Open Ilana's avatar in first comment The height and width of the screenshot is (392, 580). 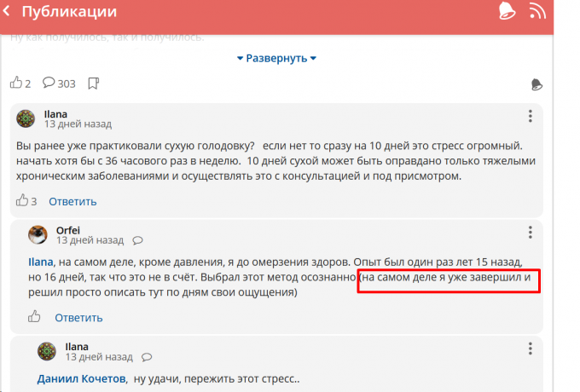tap(26, 118)
